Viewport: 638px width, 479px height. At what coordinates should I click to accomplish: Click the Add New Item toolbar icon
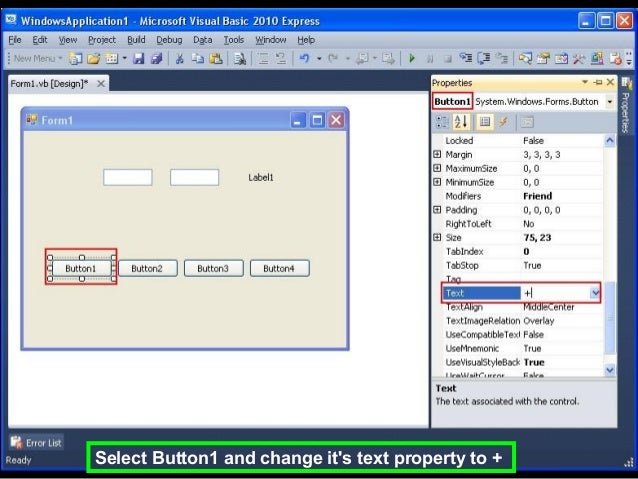tap(111, 59)
